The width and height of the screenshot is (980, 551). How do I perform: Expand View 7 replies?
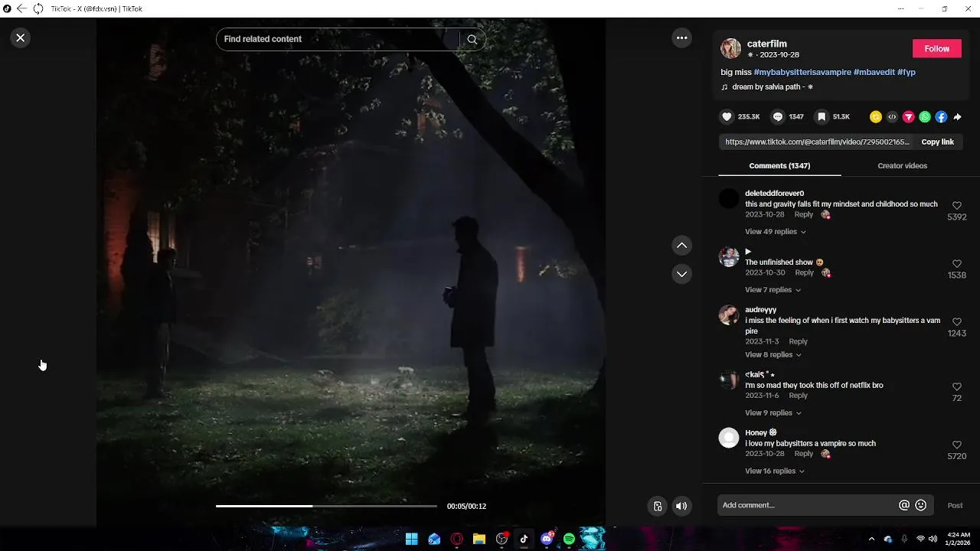click(772, 290)
